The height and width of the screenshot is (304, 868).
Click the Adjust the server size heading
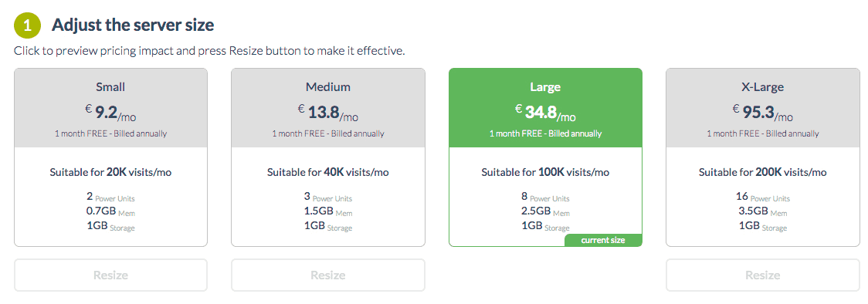coord(133,25)
